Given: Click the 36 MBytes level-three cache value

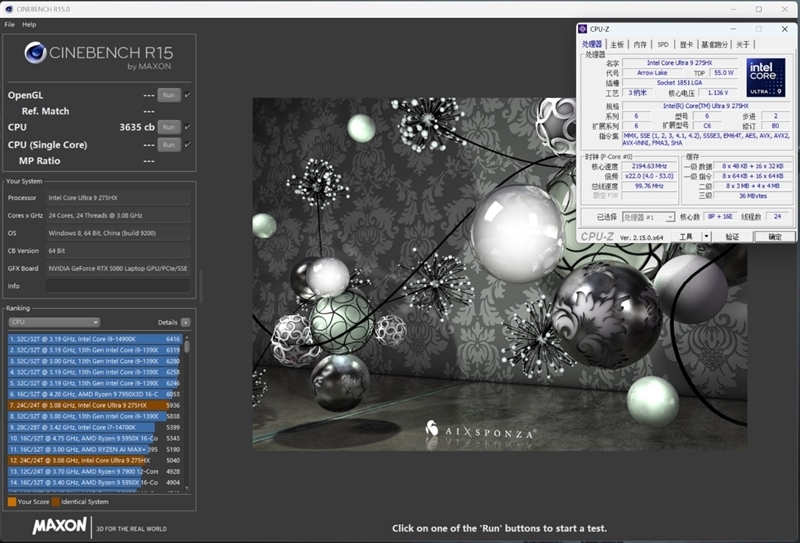Looking at the screenshot, I should coord(753,196).
